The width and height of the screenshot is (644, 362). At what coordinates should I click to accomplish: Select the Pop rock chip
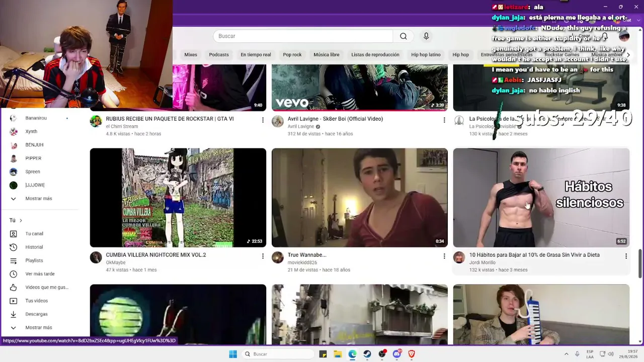pyautogui.click(x=292, y=55)
